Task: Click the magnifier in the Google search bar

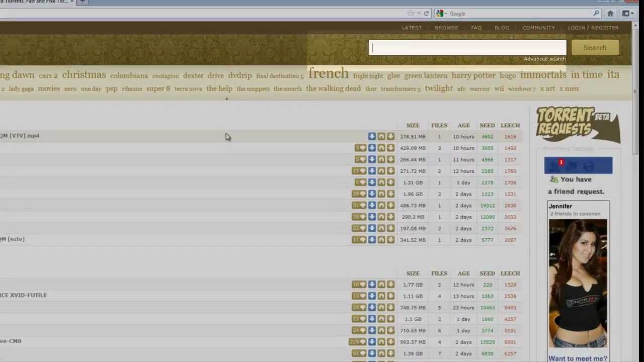Action: [x=596, y=14]
